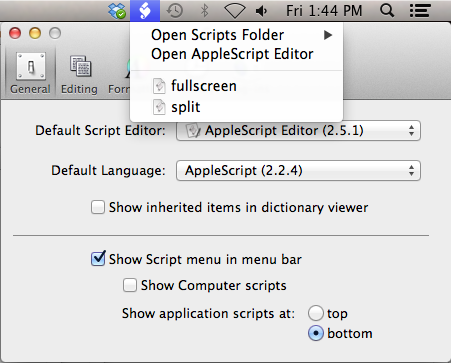The image size is (451, 363).
Task: Run the split script
Action: coord(236,107)
